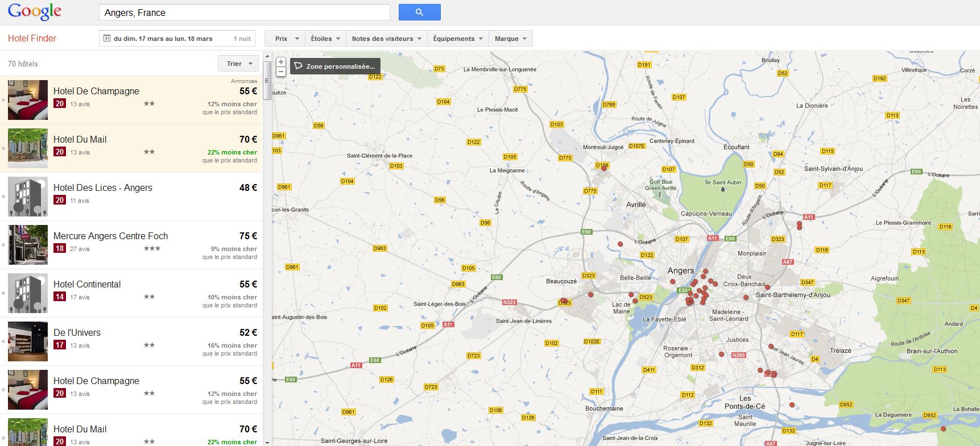Open the calendar date picker icon
This screenshot has width=980, height=446.
106,39
